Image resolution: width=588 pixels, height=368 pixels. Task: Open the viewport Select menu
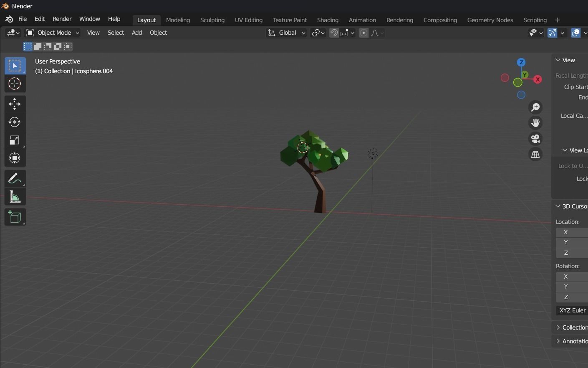coord(116,33)
